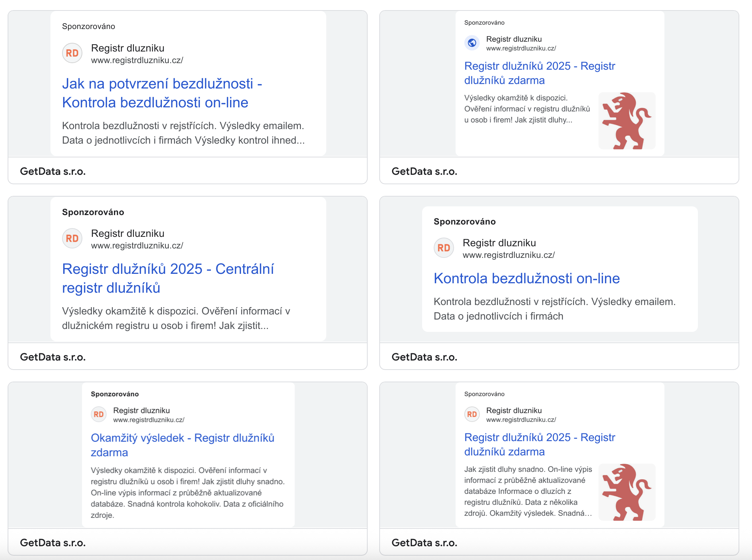This screenshot has width=752, height=560.
Task: Click the RD logo in the 'Centrální registr dlužníků' ad
Action: click(x=72, y=238)
